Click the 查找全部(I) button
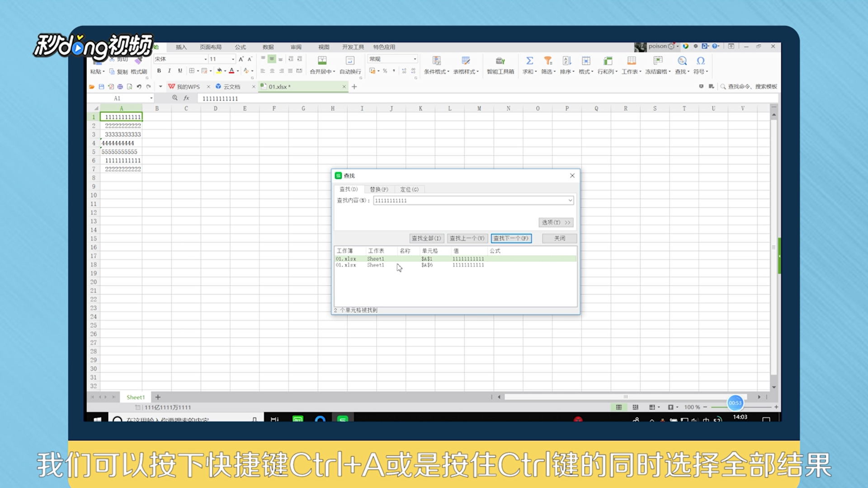This screenshot has width=868, height=488. [426, 238]
